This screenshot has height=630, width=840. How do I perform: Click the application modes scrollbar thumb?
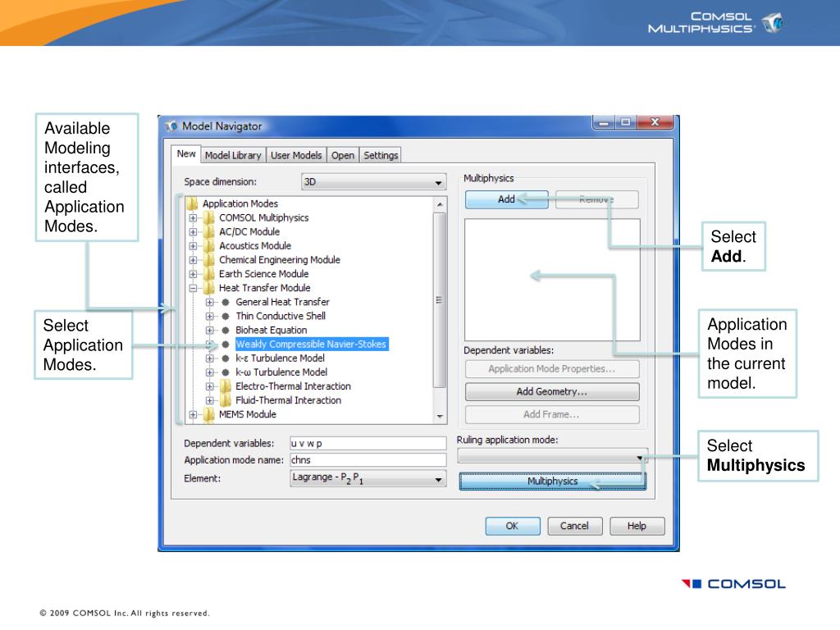click(440, 300)
